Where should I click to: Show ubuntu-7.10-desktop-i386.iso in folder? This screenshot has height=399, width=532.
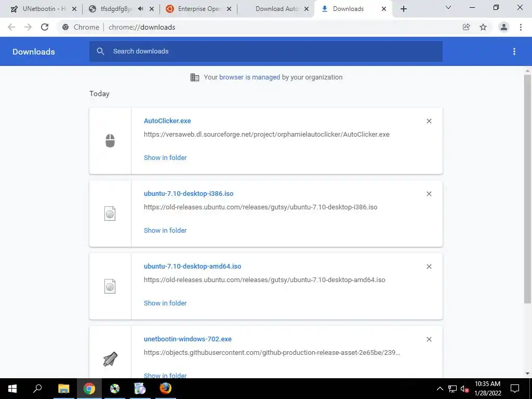[165, 230]
